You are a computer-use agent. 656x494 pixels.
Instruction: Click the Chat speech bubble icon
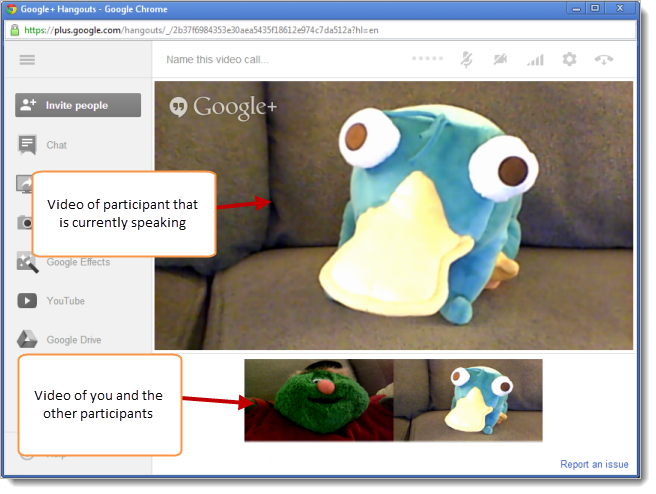27,145
